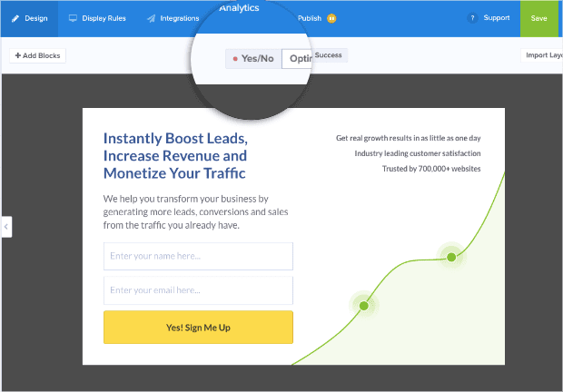Open the Support link
This screenshot has width=563, height=392.
click(x=496, y=17)
